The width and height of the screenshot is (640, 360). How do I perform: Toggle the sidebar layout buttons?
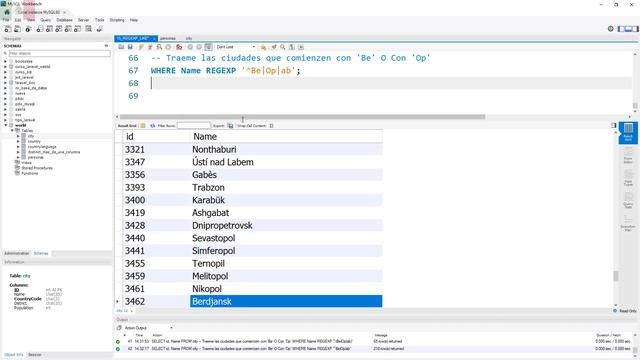click(628, 29)
